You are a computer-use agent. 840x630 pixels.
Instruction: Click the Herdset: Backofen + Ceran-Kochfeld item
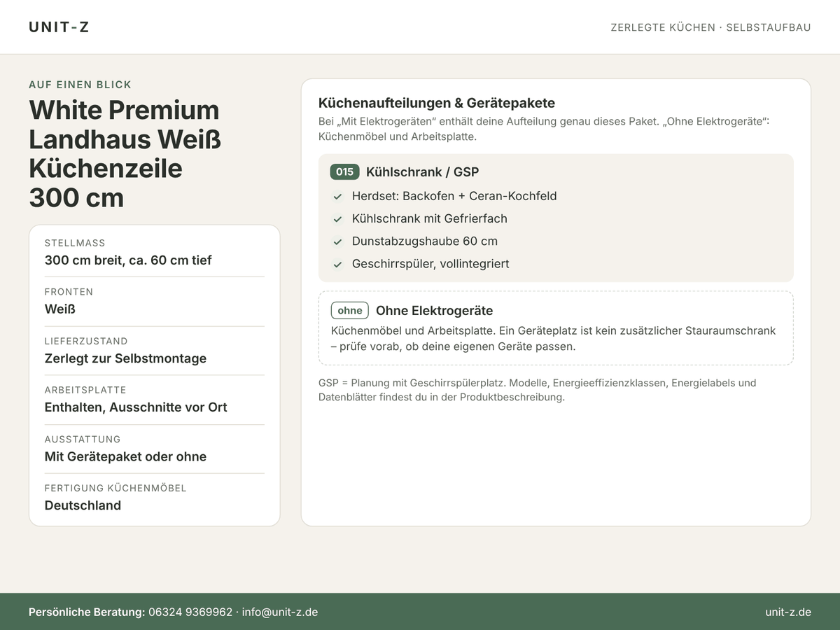(x=454, y=196)
